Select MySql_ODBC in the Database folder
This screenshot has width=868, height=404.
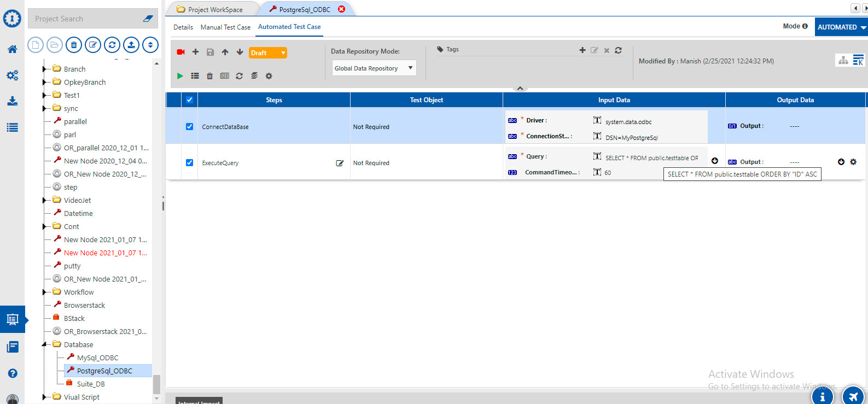coord(97,358)
